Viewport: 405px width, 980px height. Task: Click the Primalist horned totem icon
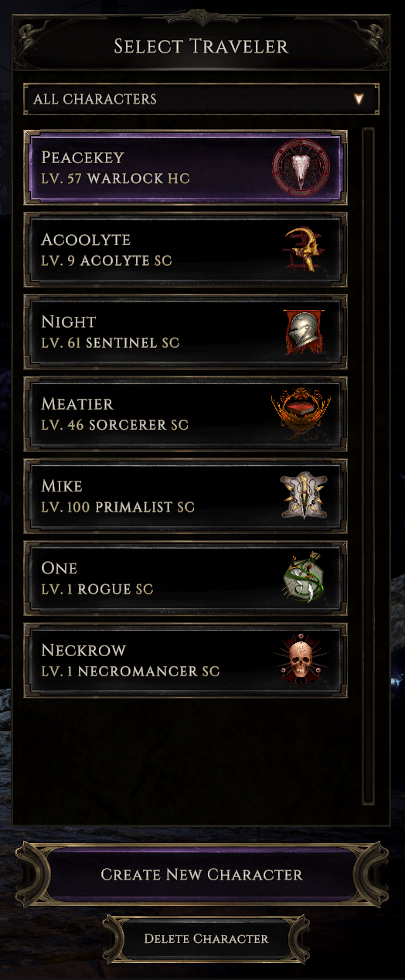[x=301, y=496]
